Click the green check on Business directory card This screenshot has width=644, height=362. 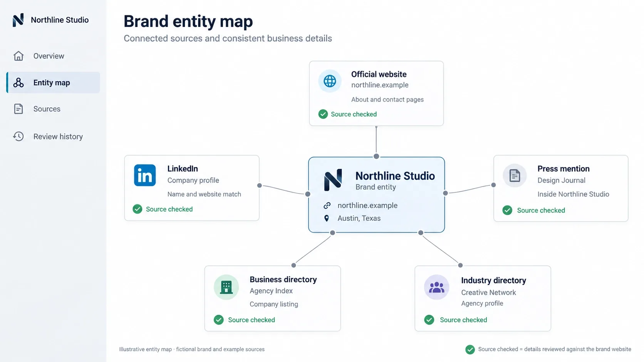[x=219, y=320]
